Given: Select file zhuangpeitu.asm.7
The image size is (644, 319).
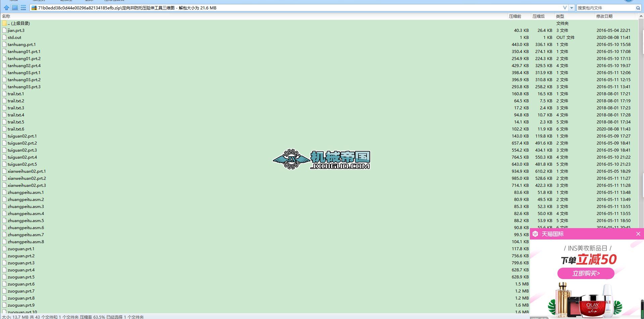Looking at the screenshot, I should coord(26,234).
